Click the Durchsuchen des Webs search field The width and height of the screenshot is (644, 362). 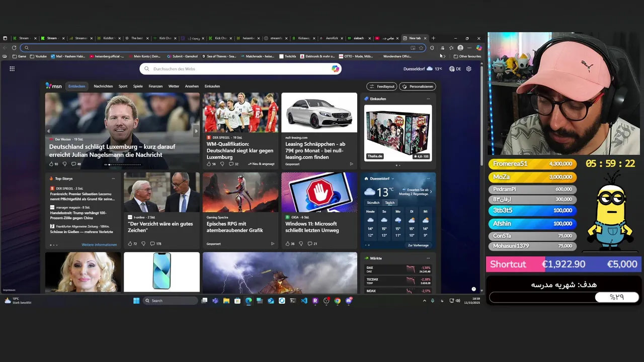click(x=240, y=69)
